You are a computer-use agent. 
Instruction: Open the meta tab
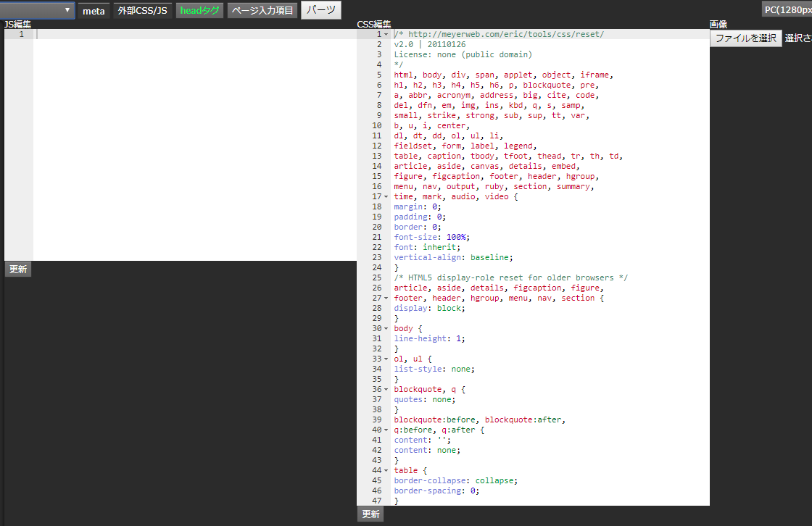(x=94, y=11)
